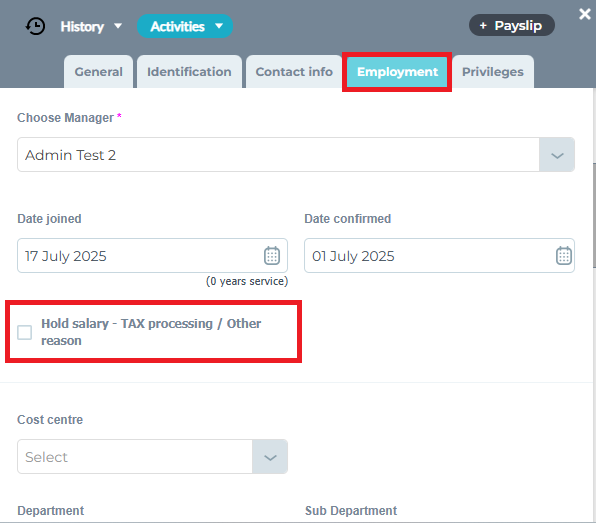Expand the Activities dropdown arrow
The height and width of the screenshot is (523, 596).
(219, 26)
